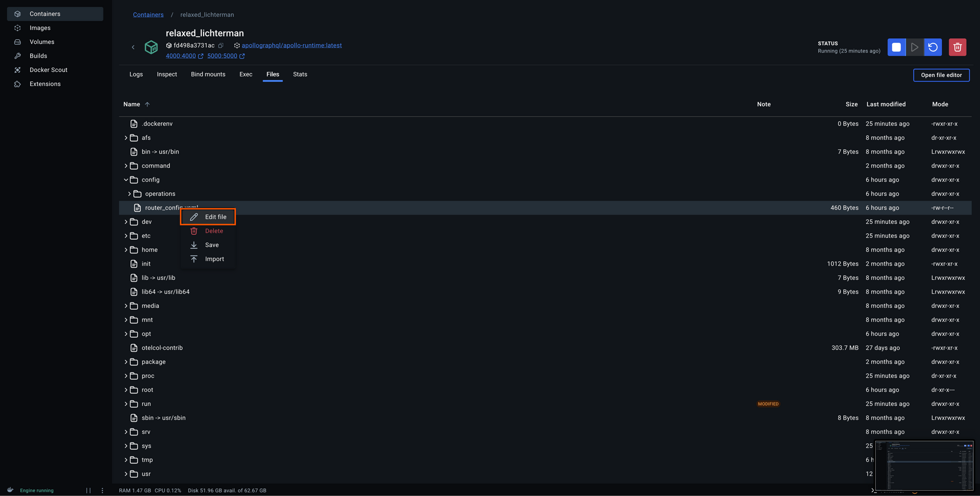980x496 pixels.
Task: Expand the etc folder
Action: [126, 236]
